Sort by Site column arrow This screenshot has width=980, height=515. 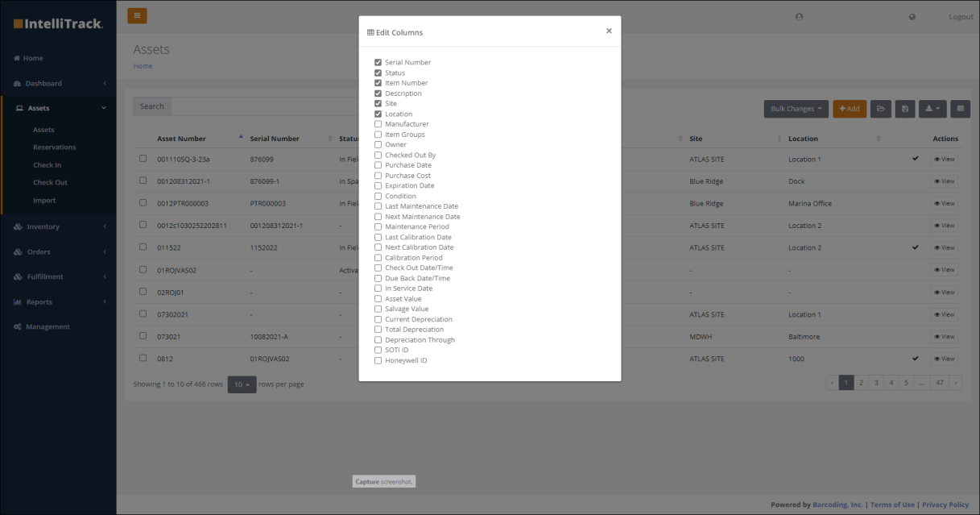779,139
